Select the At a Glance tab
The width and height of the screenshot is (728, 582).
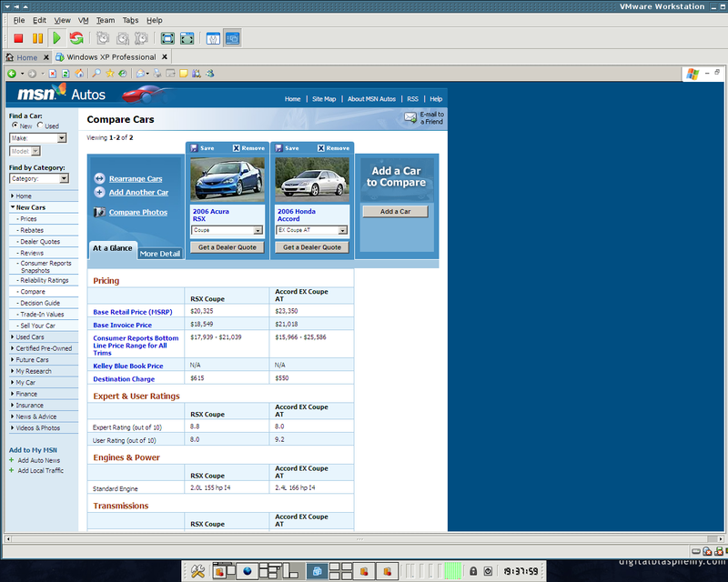click(112, 249)
